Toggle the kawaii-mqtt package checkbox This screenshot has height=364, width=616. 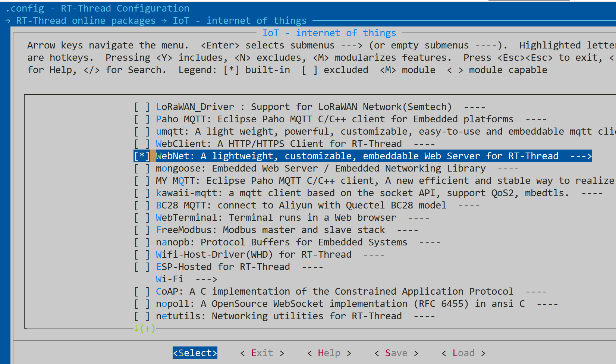[142, 193]
